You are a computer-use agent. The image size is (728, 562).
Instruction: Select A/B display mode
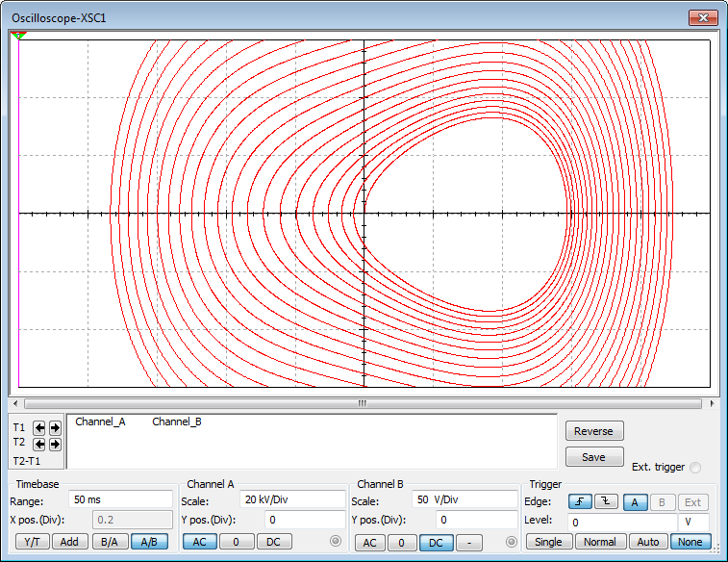(149, 542)
